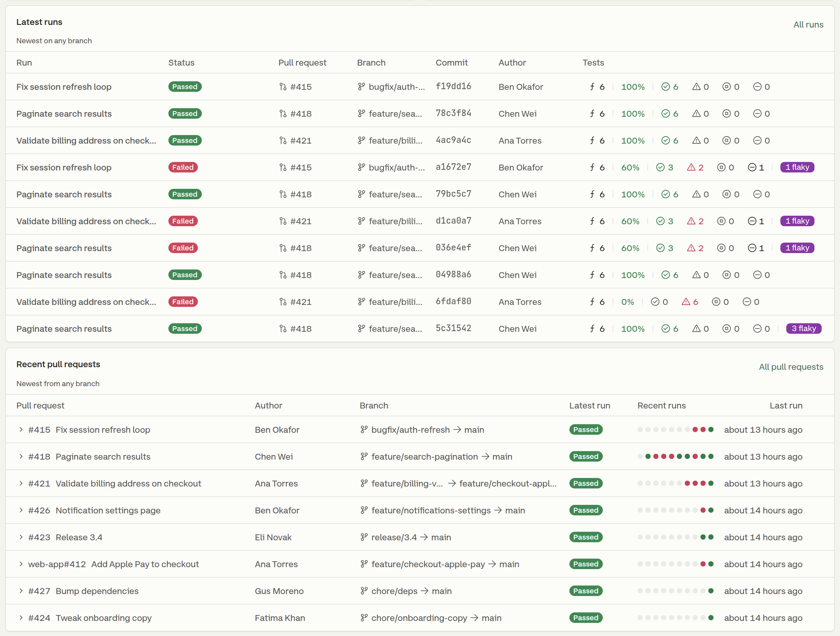Click the passed-tests check icon for 4ac9a4c
This screenshot has width=840, height=636.
pyautogui.click(x=665, y=140)
